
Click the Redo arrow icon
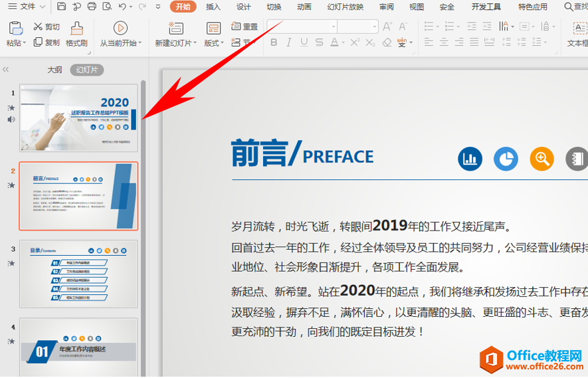pyautogui.click(x=142, y=7)
